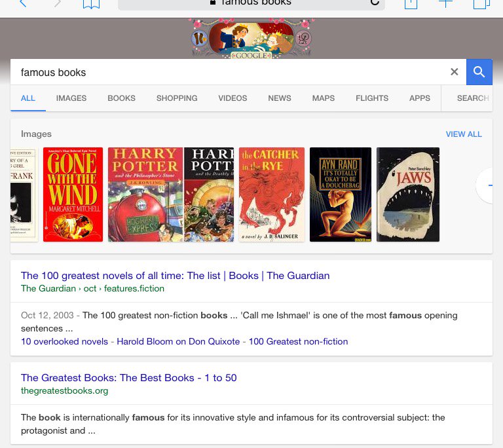The image size is (503, 448).
Task: Click The Guardian features.fiction breadcrumb
Action: coord(92,288)
